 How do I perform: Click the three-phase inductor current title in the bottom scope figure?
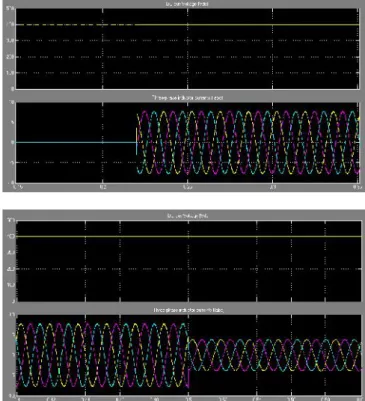pos(189,310)
